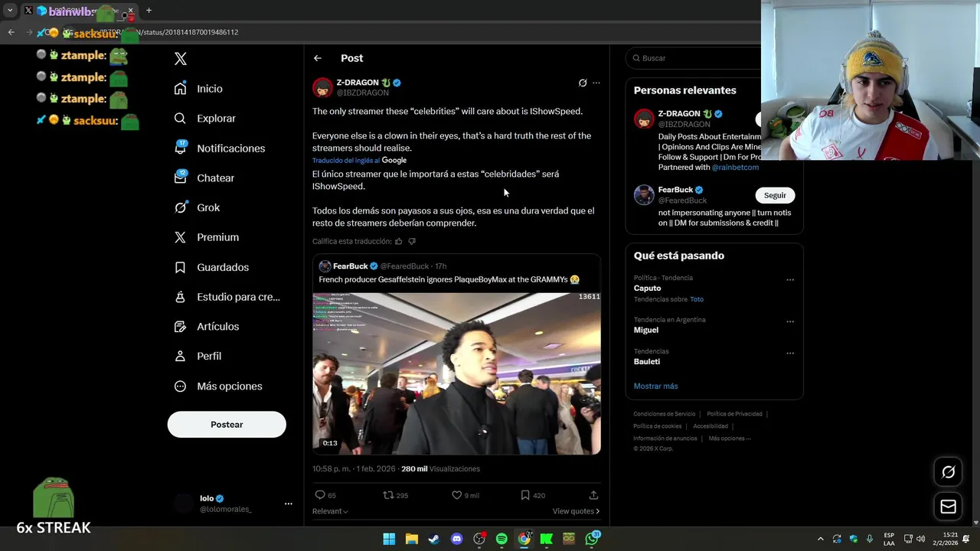
Task: Click the taskbar volume speaker icon
Action: [x=920, y=539]
